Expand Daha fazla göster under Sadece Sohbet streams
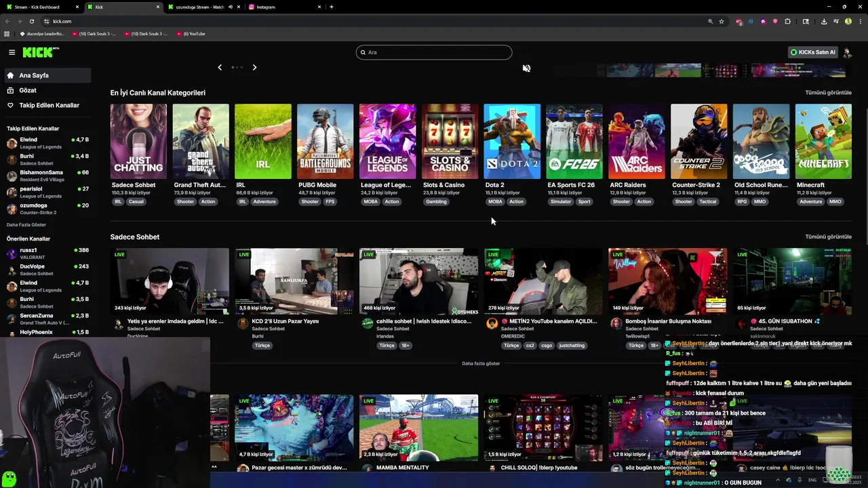868x488 pixels. (x=481, y=363)
